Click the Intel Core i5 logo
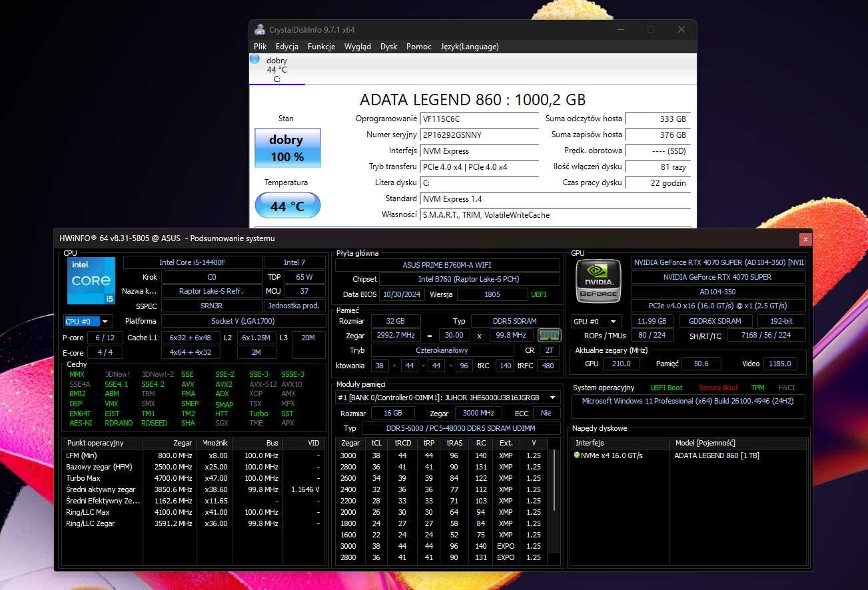This screenshot has width=868, height=590. [91, 281]
